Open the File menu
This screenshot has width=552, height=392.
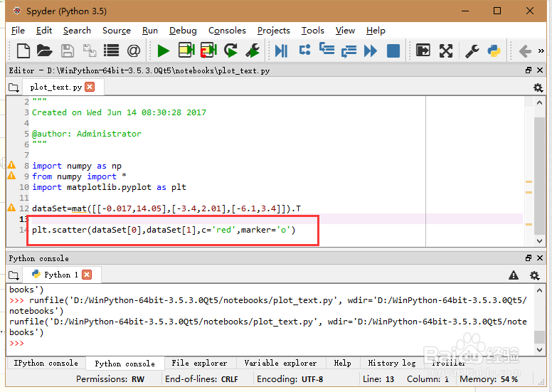pos(18,31)
